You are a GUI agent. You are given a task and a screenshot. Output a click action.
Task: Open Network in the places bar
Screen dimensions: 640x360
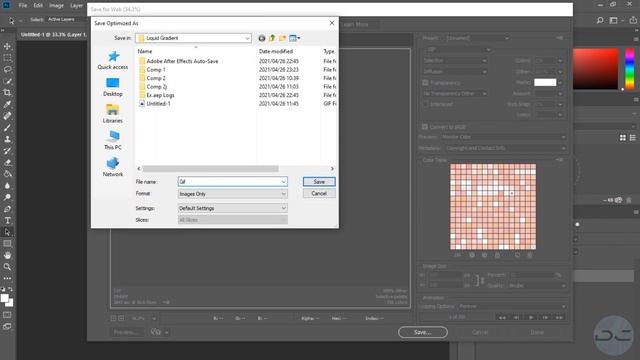(x=113, y=167)
